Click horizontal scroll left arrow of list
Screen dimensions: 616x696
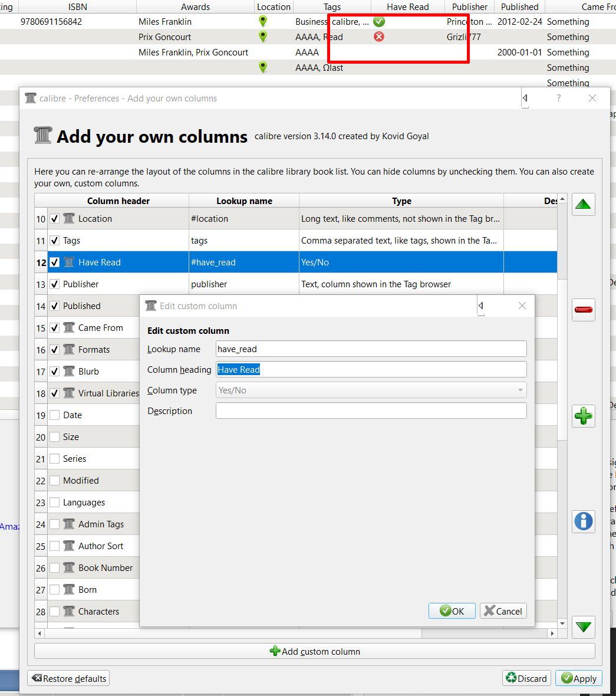(39, 633)
